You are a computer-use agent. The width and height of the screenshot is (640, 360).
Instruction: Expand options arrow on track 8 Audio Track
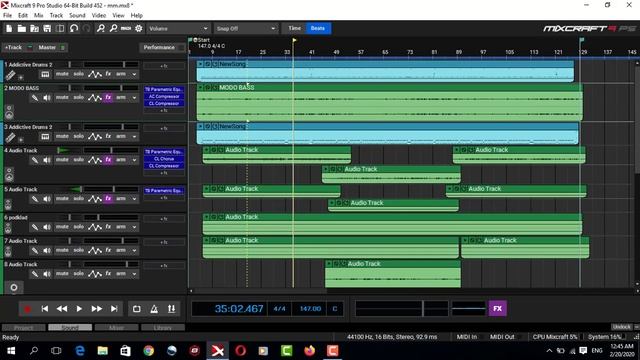coord(134,274)
